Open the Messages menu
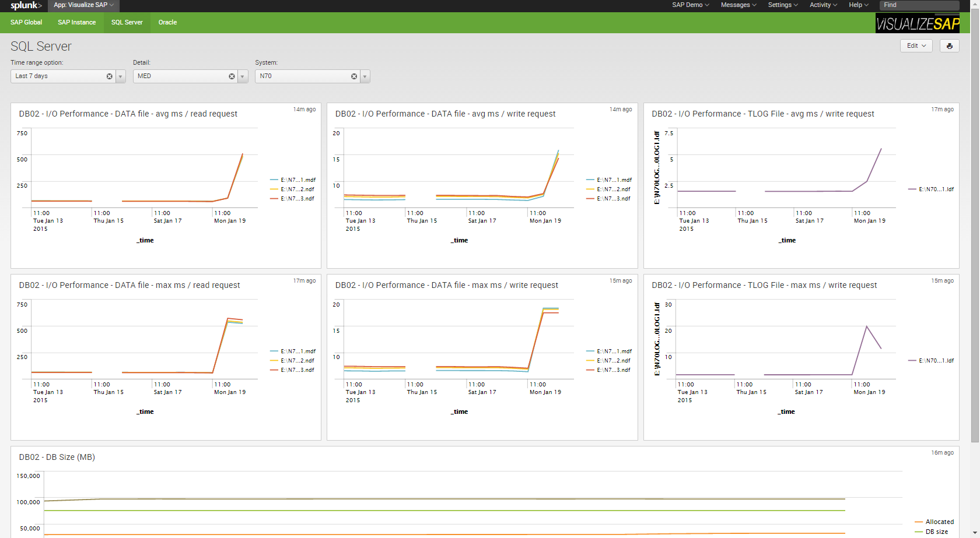 (738, 5)
